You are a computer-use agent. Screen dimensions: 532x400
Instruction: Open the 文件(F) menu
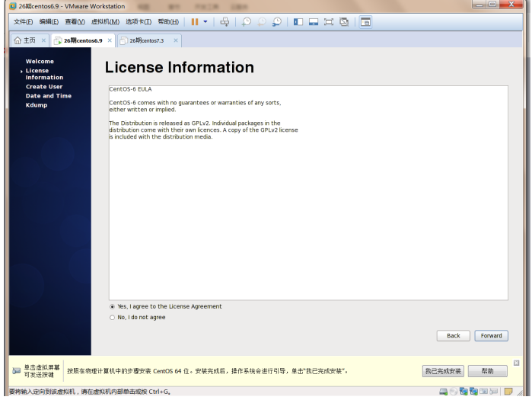23,22
